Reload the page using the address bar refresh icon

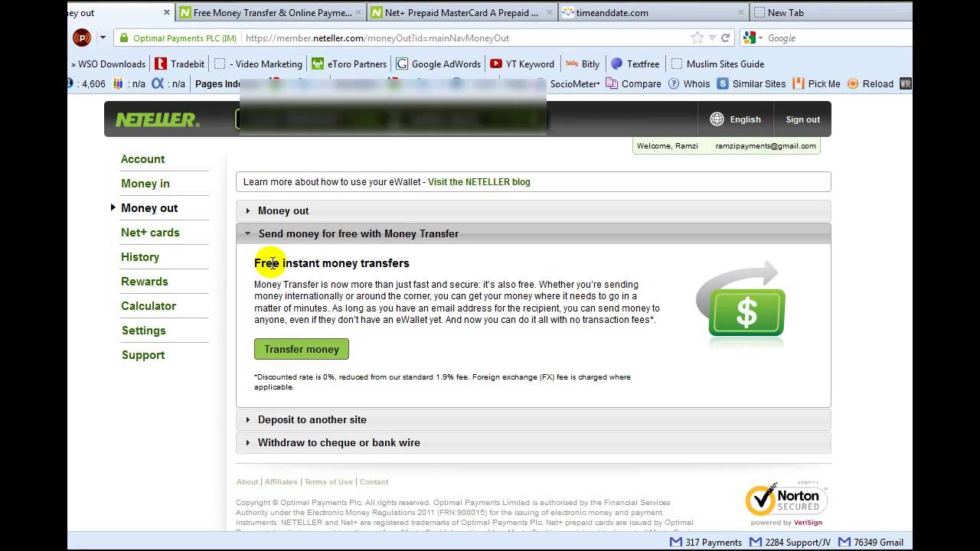pyautogui.click(x=725, y=37)
